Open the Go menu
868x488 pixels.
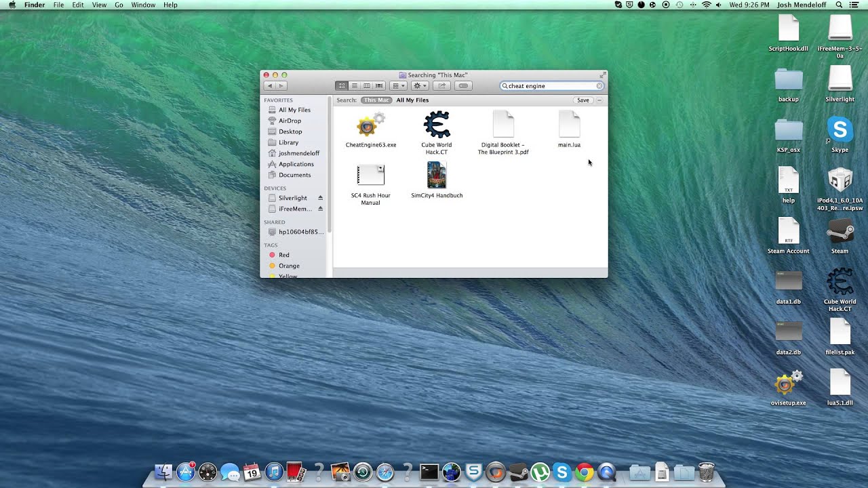pos(119,5)
